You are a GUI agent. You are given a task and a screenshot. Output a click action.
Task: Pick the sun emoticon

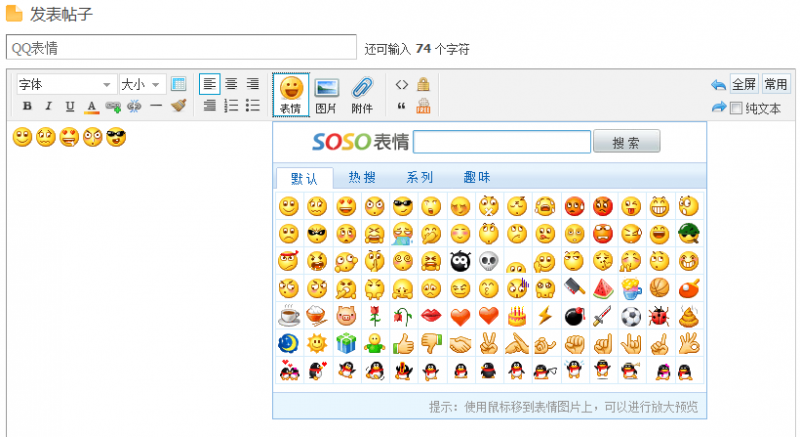coord(317,344)
